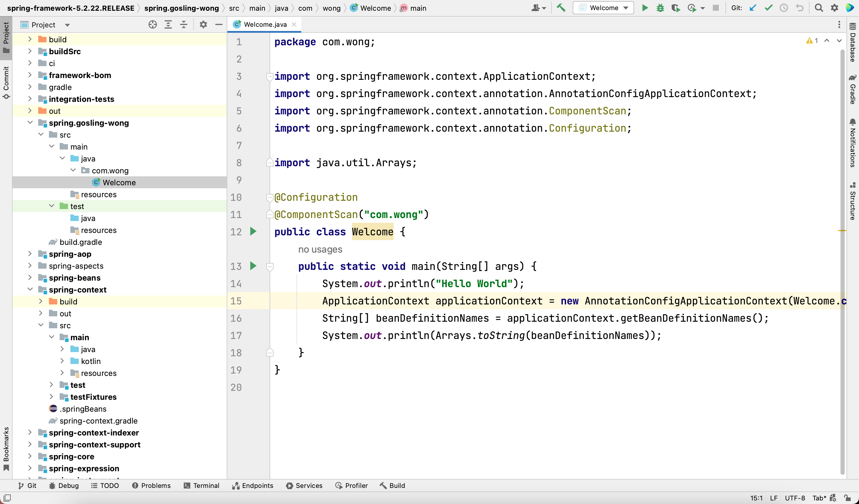Select Welcome configuration dropdown in toolbar
This screenshot has width=859, height=504.
click(603, 8)
